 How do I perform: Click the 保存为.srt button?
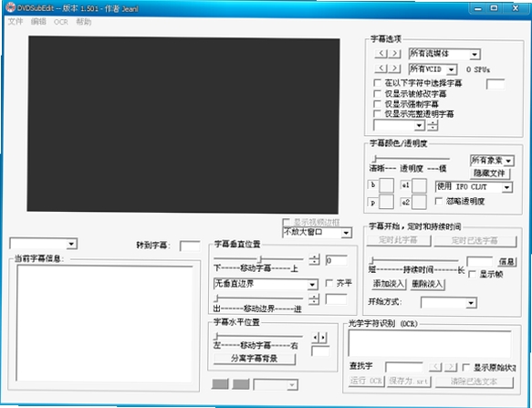[x=409, y=382]
